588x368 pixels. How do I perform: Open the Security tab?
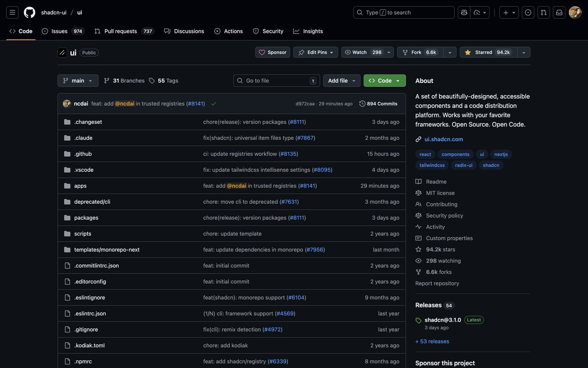click(268, 31)
